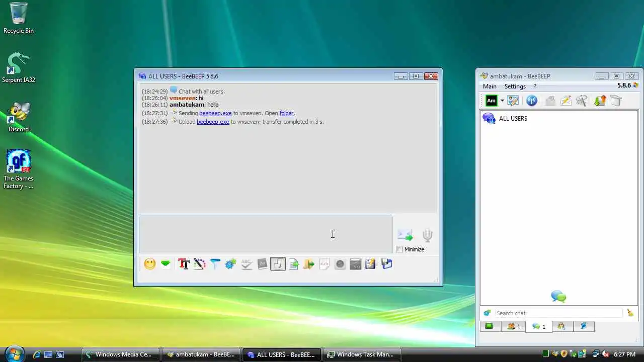Open the beebeep.exe link in Sending line
644x362 pixels.
215,113
